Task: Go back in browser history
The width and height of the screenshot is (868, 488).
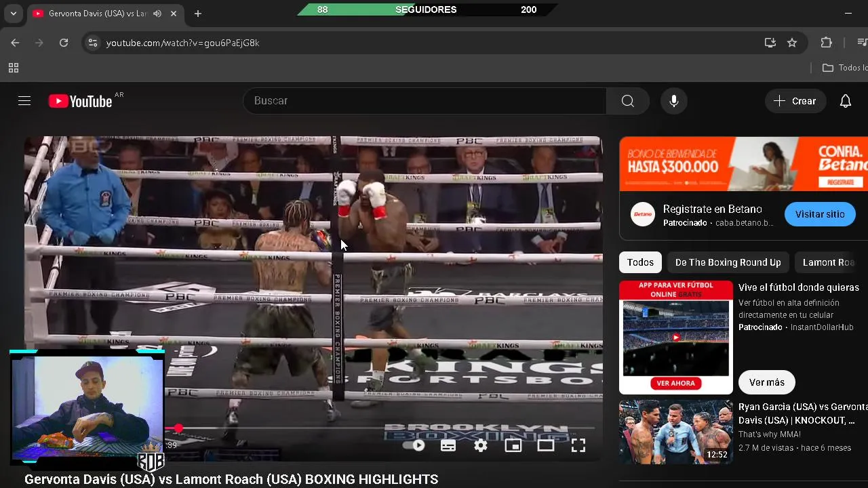Action: (15, 43)
